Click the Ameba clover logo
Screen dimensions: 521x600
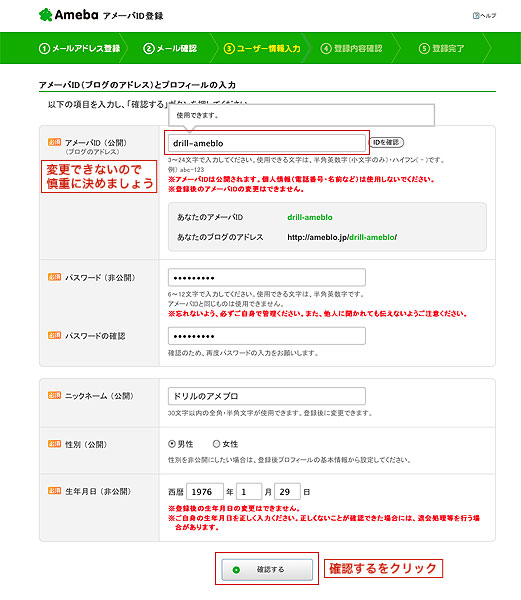pos(46,15)
